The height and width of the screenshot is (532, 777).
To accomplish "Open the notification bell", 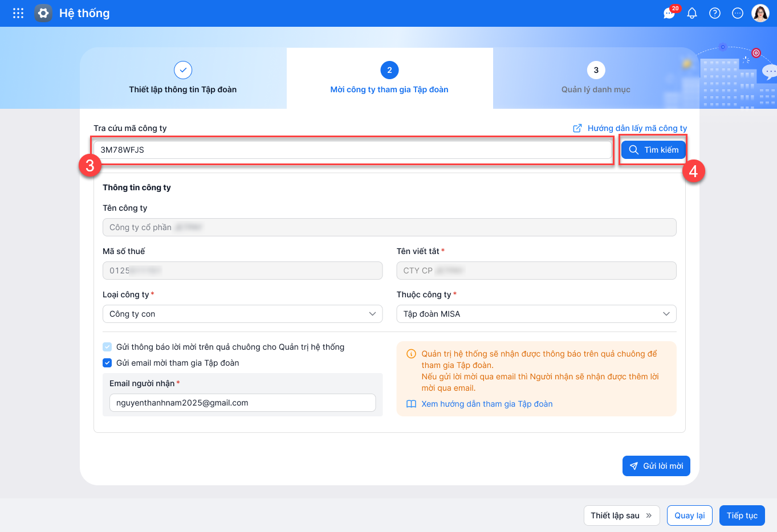I will (x=692, y=13).
